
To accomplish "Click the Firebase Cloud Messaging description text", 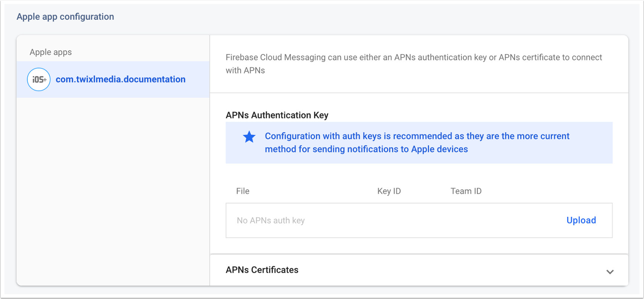I will tap(414, 64).
